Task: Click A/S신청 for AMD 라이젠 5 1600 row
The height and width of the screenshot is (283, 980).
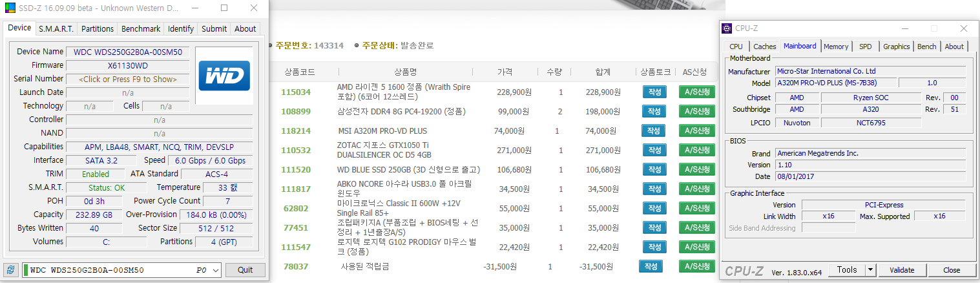Action: [x=697, y=92]
